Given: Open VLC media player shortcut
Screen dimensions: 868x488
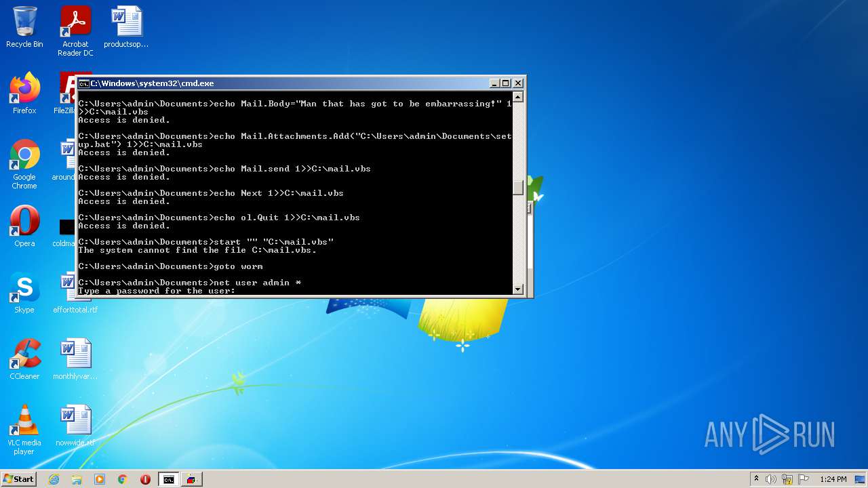Looking at the screenshot, I should click(x=24, y=430).
